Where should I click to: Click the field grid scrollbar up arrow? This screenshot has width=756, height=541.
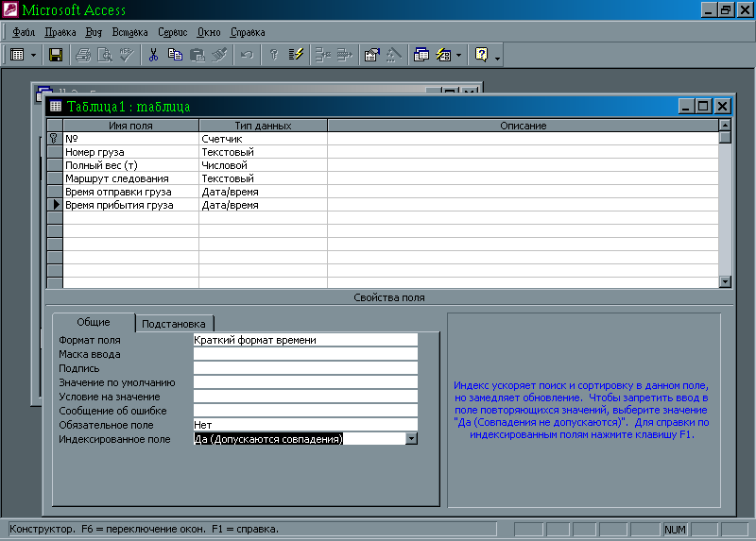pyautogui.click(x=725, y=126)
